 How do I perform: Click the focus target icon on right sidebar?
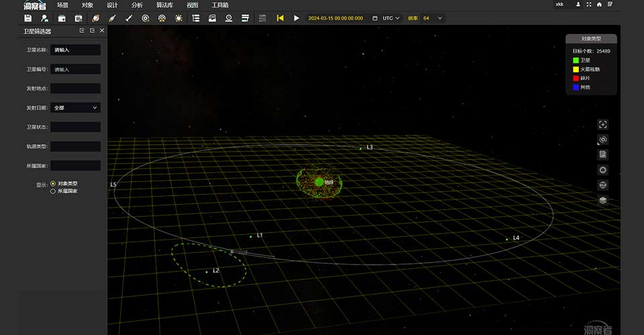pos(603,139)
